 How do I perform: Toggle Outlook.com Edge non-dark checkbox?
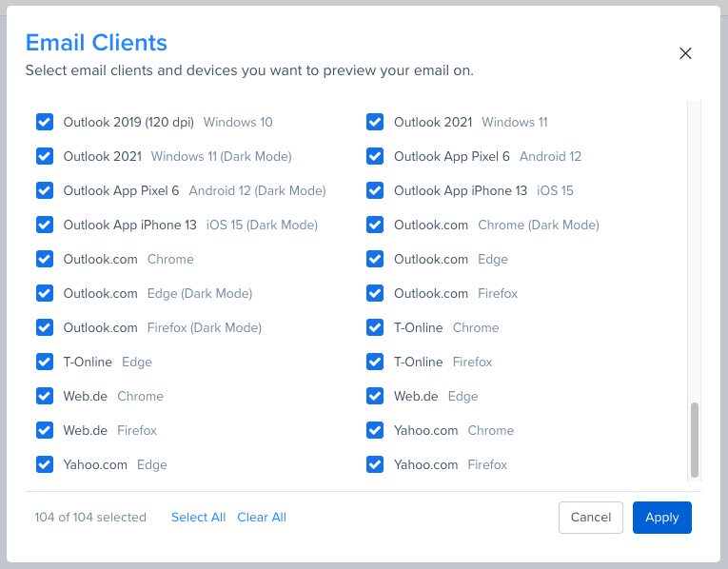(375, 259)
